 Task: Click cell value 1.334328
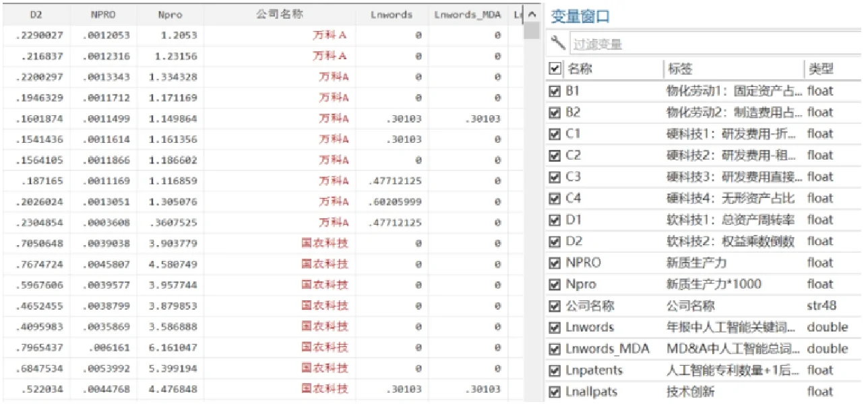[173, 77]
